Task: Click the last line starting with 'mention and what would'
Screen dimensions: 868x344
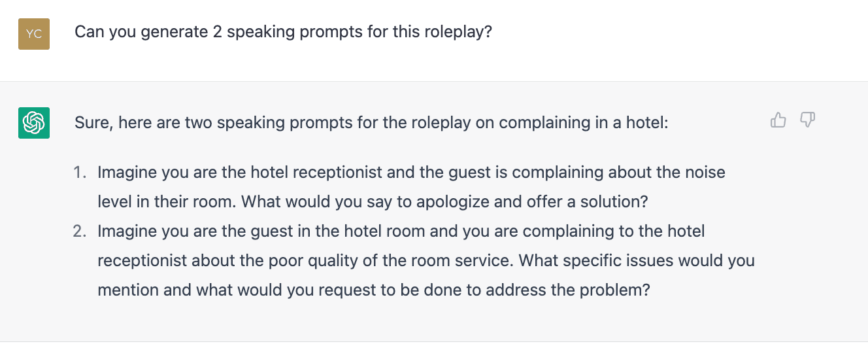Action: 374,290
